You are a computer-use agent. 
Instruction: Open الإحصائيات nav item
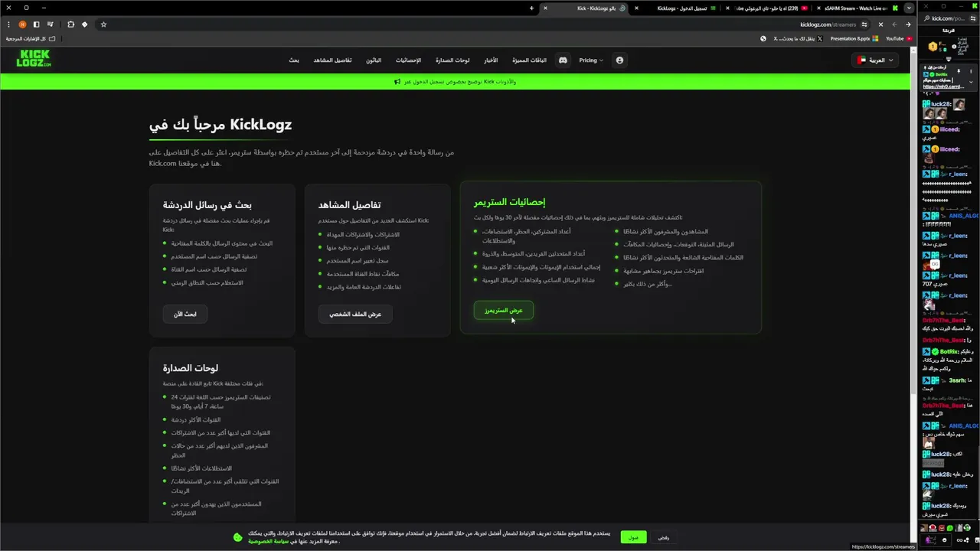point(408,60)
